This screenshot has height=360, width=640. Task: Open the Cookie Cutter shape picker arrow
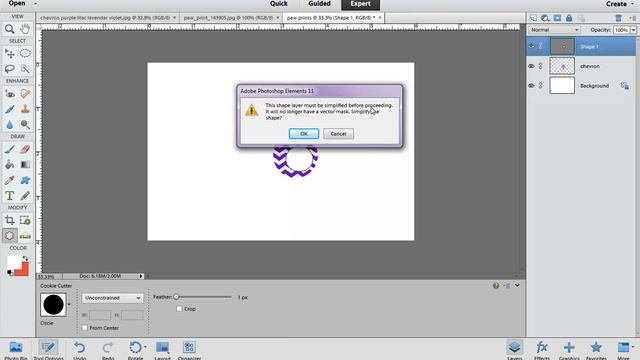69,304
